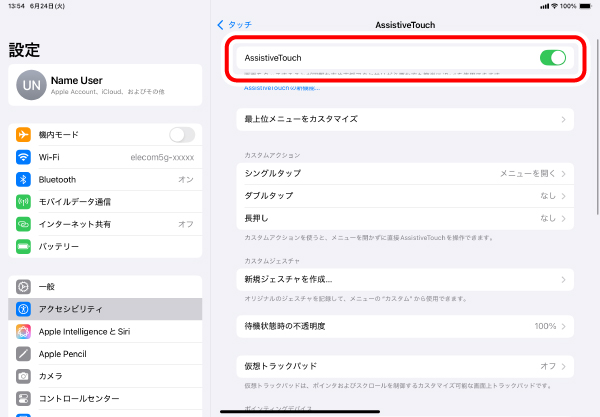Screen dimensions: 600x417
Task: Tap the Bluetooth icon in sidebar
Action: coord(24,179)
